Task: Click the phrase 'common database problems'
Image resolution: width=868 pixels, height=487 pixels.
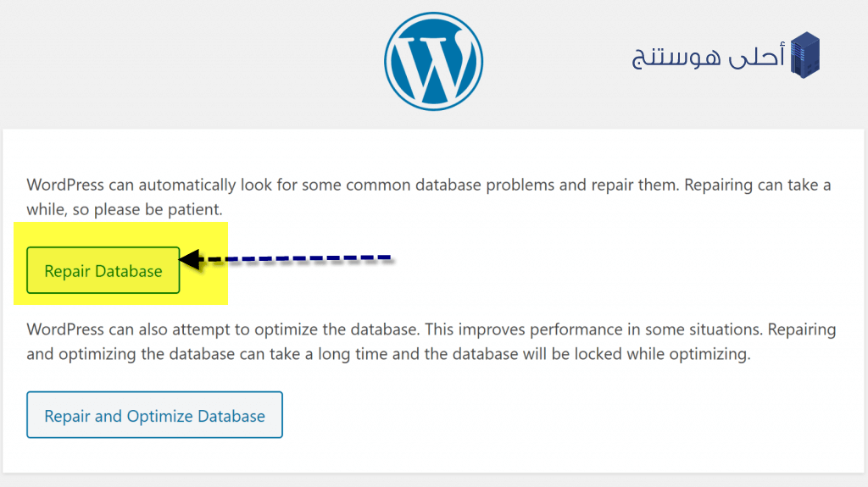Action: pos(451,185)
